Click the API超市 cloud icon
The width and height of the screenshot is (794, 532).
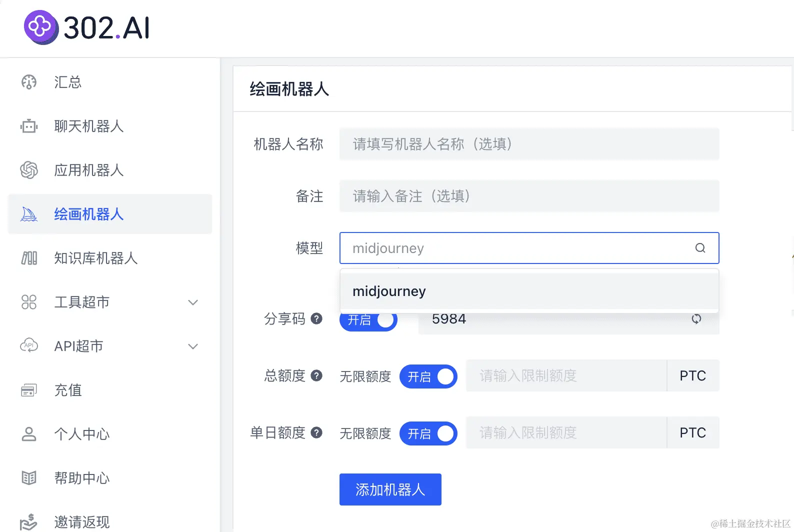click(29, 345)
